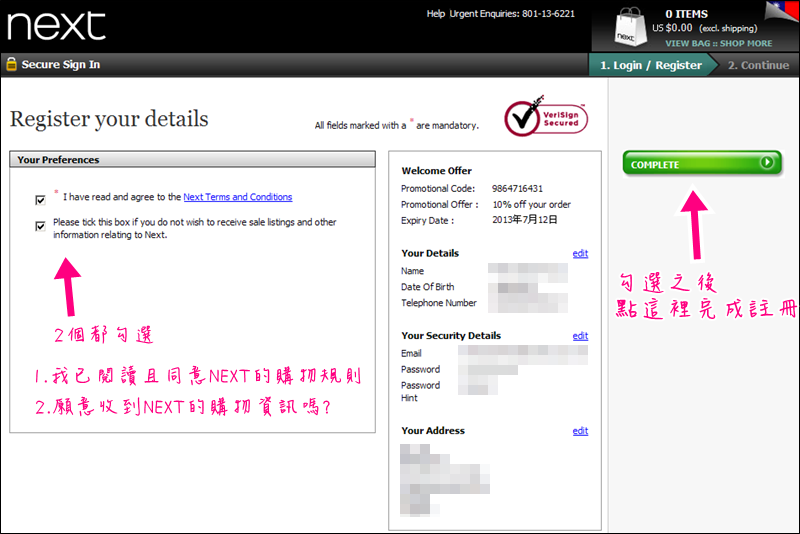Edit the Your Address section
Image resolution: width=800 pixels, height=534 pixels.
click(580, 431)
